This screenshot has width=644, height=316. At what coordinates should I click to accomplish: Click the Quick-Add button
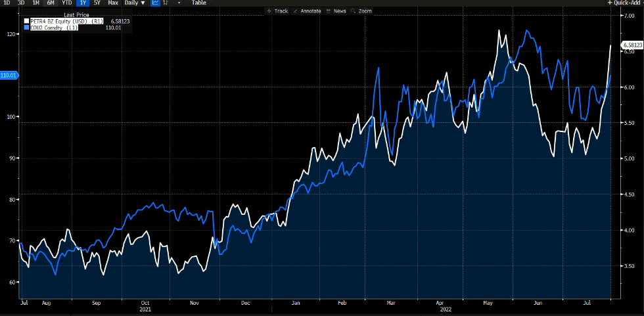[x=625, y=3]
